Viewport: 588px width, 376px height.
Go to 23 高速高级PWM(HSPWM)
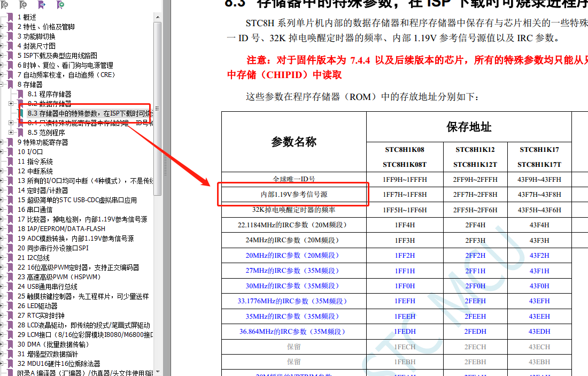tap(59, 277)
